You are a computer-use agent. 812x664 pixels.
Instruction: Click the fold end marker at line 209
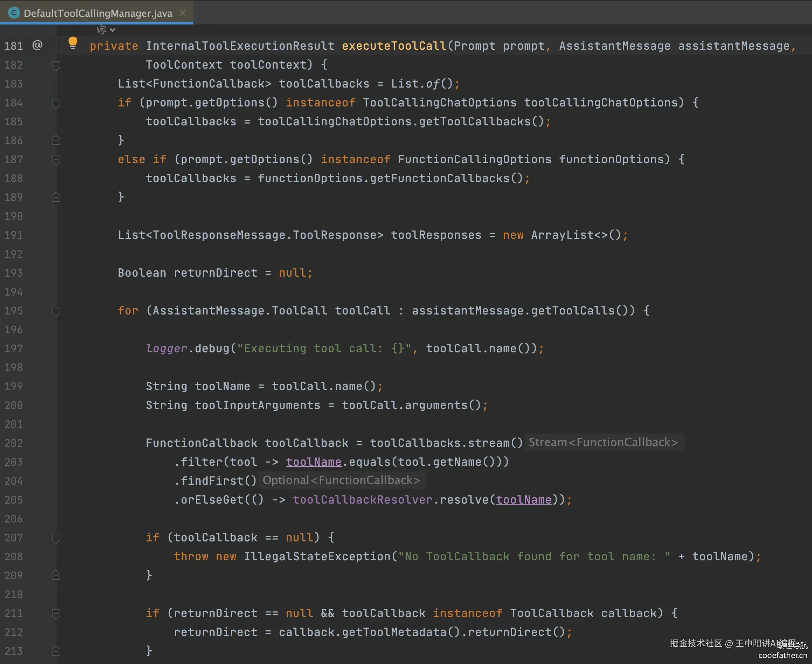pos(56,576)
